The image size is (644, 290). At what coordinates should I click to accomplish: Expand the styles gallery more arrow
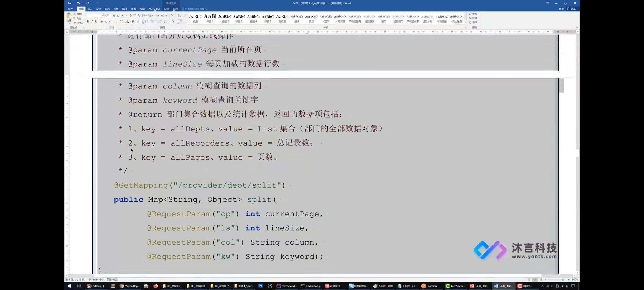pyautogui.click(x=465, y=22)
